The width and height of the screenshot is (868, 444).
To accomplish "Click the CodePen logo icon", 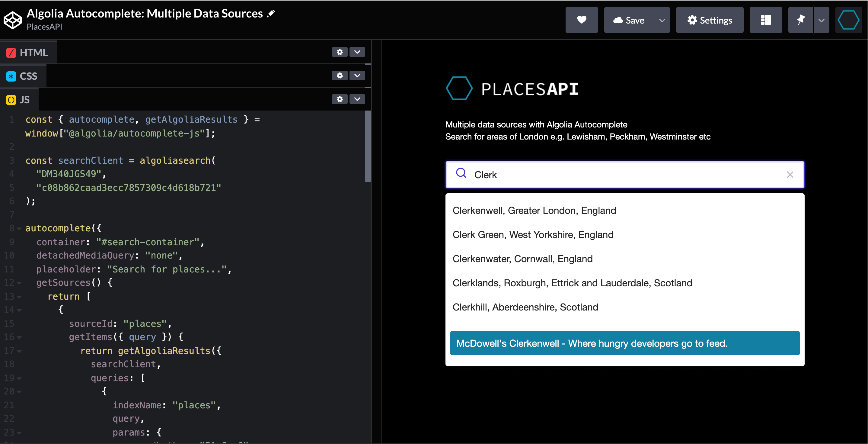I will [x=12, y=20].
